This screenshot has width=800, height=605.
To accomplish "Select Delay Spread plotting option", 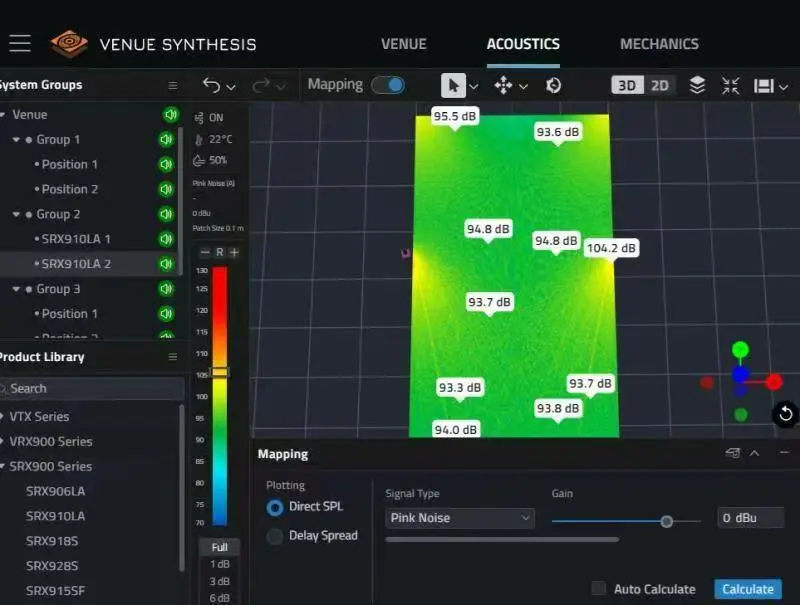I will pos(274,536).
